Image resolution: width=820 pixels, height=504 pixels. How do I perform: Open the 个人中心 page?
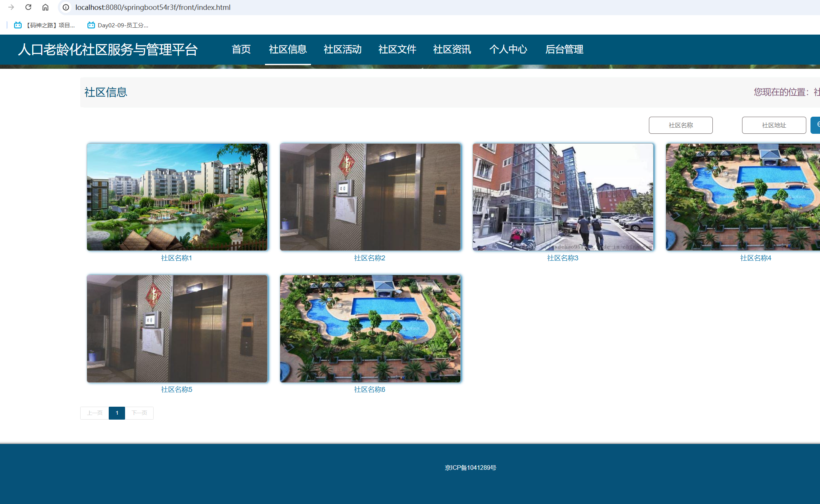pyautogui.click(x=509, y=49)
